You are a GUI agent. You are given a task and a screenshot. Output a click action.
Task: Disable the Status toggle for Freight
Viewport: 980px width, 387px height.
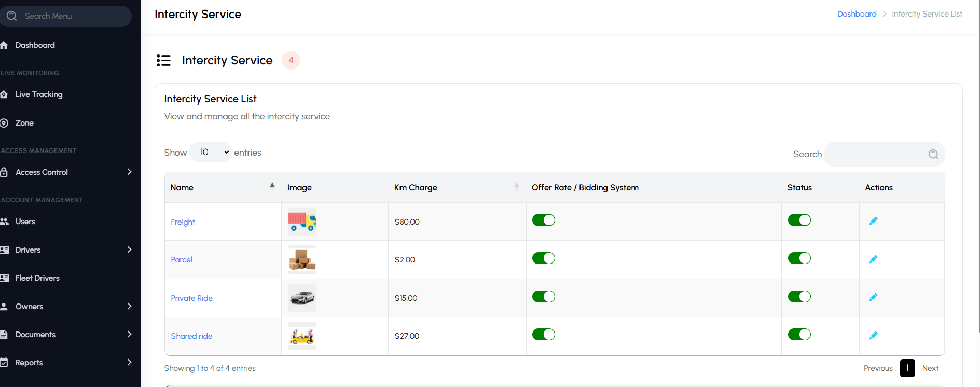click(x=799, y=220)
